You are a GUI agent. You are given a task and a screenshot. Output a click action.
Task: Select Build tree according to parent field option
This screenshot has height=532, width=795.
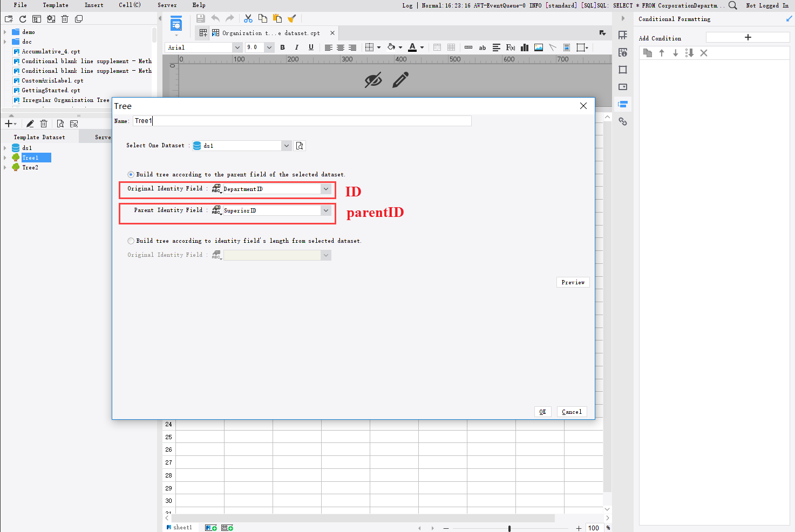pyautogui.click(x=131, y=174)
